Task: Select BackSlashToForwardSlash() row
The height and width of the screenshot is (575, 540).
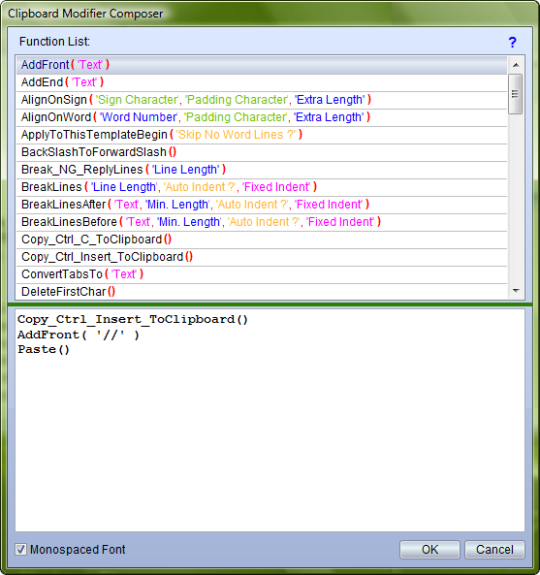Action: 262,152
